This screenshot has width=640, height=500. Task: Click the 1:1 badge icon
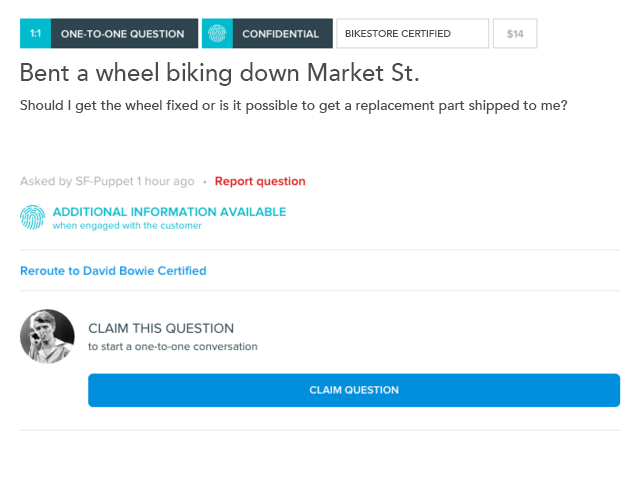point(36,33)
